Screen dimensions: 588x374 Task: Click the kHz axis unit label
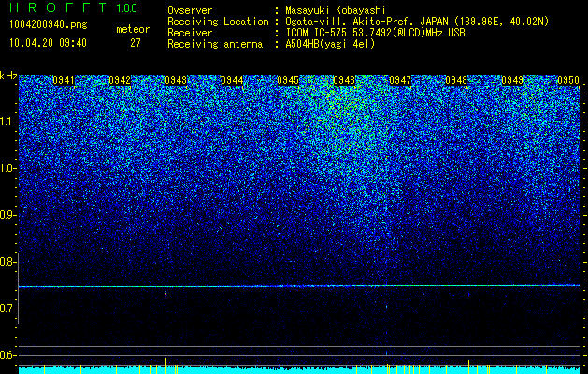[8, 76]
